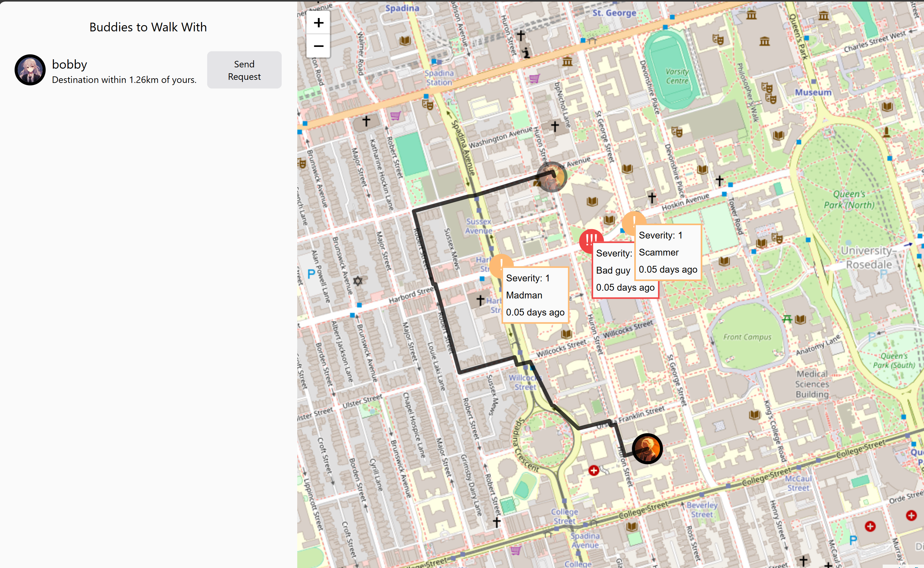This screenshot has height=568, width=924.
Task: Click the St. George station label
Action: 614,13
